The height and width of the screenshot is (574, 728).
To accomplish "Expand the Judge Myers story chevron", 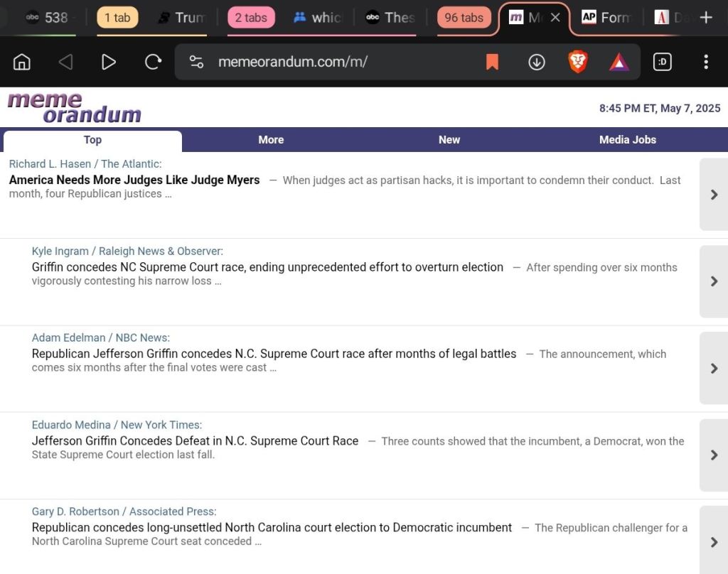I will tap(714, 194).
